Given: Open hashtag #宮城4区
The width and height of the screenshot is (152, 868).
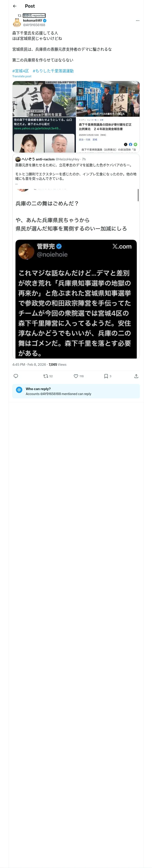Looking at the screenshot, I should click(20, 71).
